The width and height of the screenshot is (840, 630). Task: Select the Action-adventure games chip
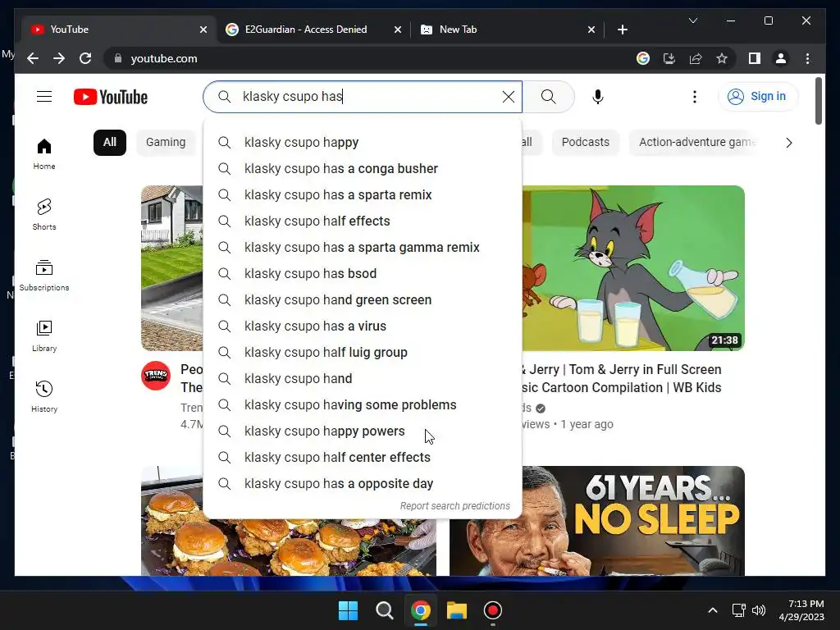694,143
